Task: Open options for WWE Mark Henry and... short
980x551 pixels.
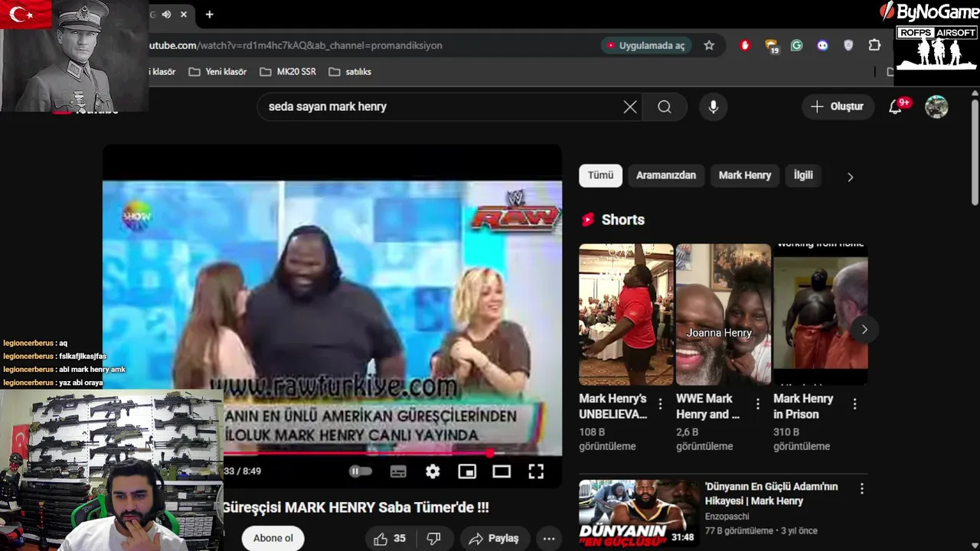Action: pyautogui.click(x=757, y=404)
